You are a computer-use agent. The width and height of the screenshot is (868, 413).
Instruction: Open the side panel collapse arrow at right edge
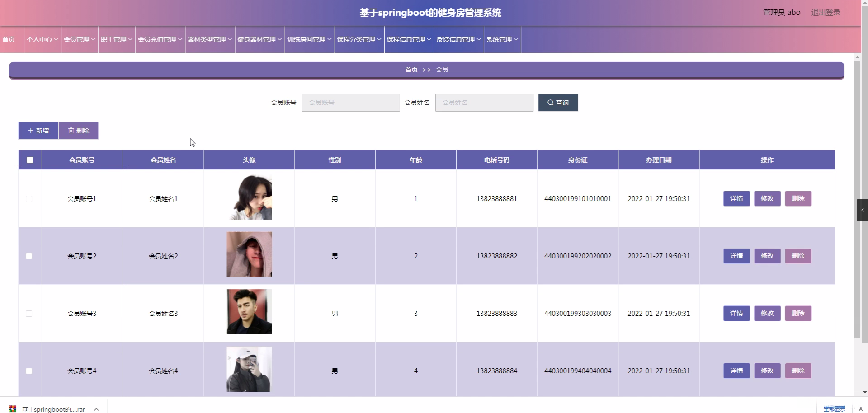click(x=863, y=210)
